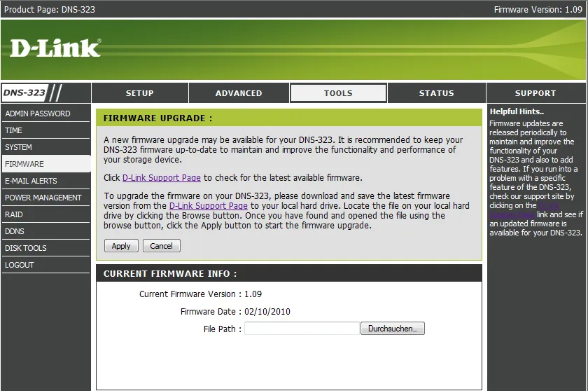Go to Power Management page

[45, 198]
